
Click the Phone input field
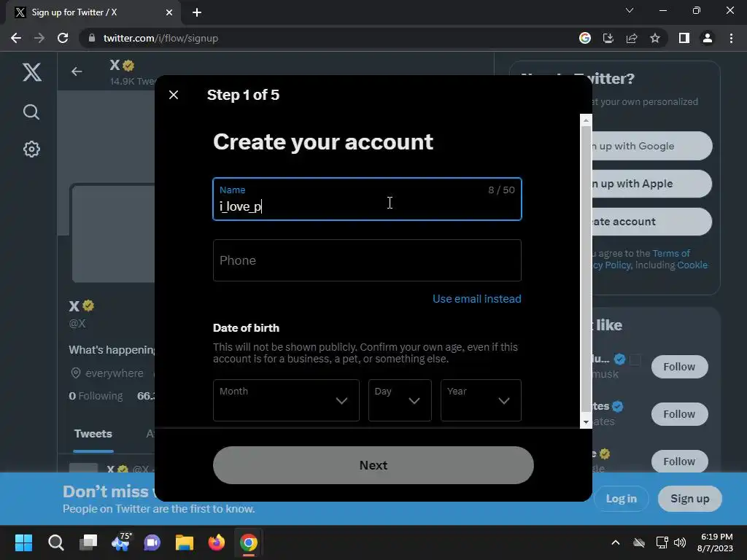[367, 260]
